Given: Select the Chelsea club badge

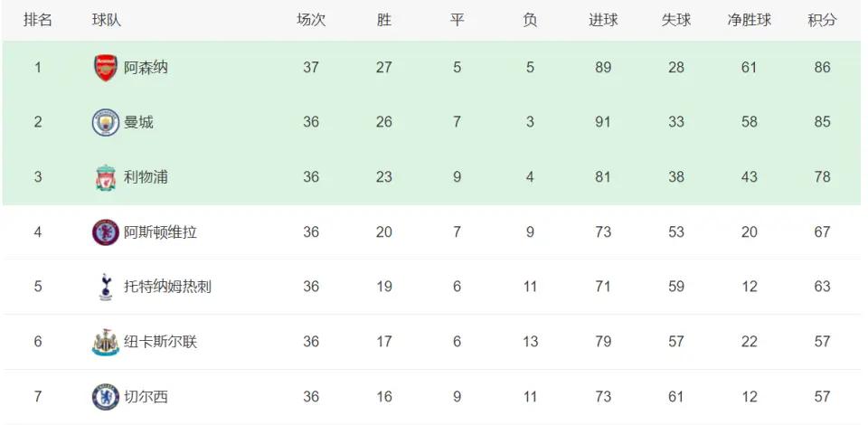Looking at the screenshot, I should click(105, 397).
